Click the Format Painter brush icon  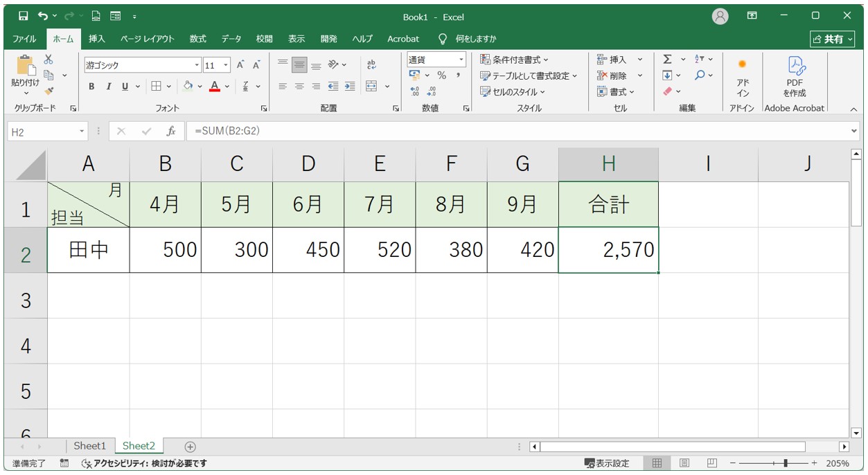(x=48, y=91)
